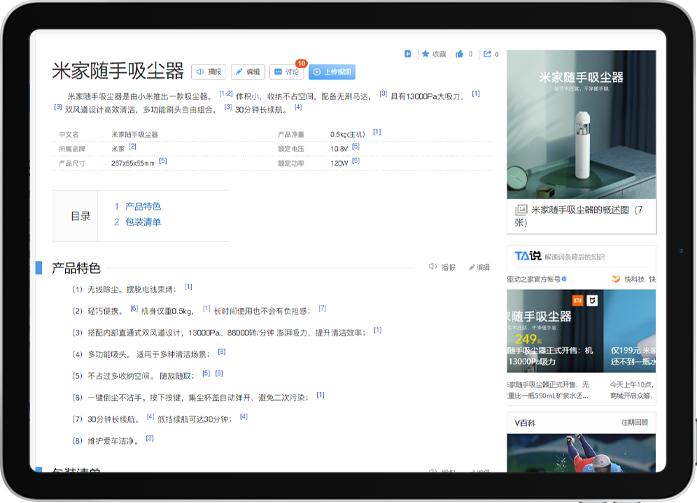Click the 产品特色 section heading

(76, 268)
